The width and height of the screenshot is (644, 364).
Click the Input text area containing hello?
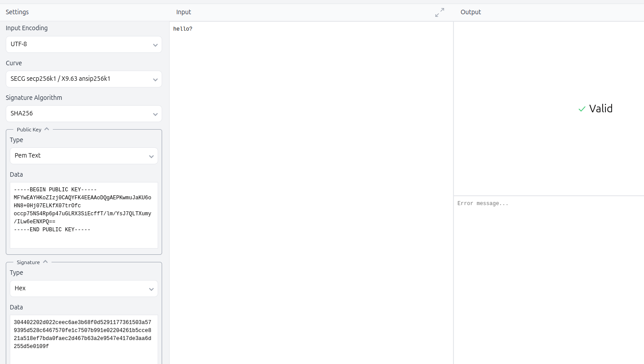pyautogui.click(x=311, y=193)
